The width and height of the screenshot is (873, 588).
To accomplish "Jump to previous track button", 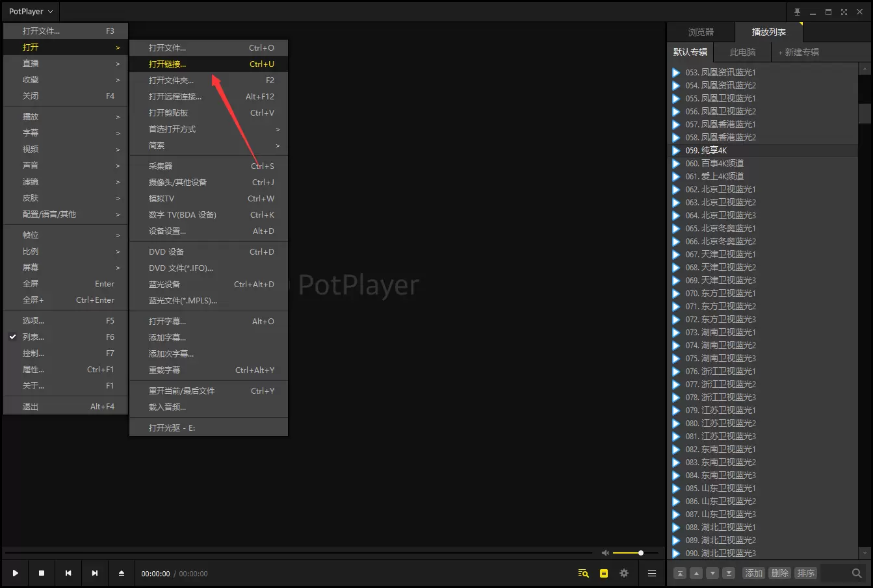I will pyautogui.click(x=68, y=573).
